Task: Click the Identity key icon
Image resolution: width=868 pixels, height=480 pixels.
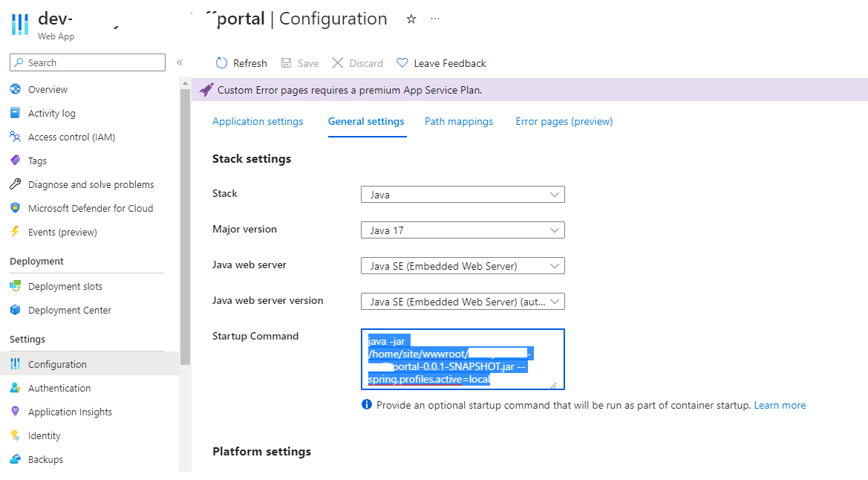Action: click(16, 435)
